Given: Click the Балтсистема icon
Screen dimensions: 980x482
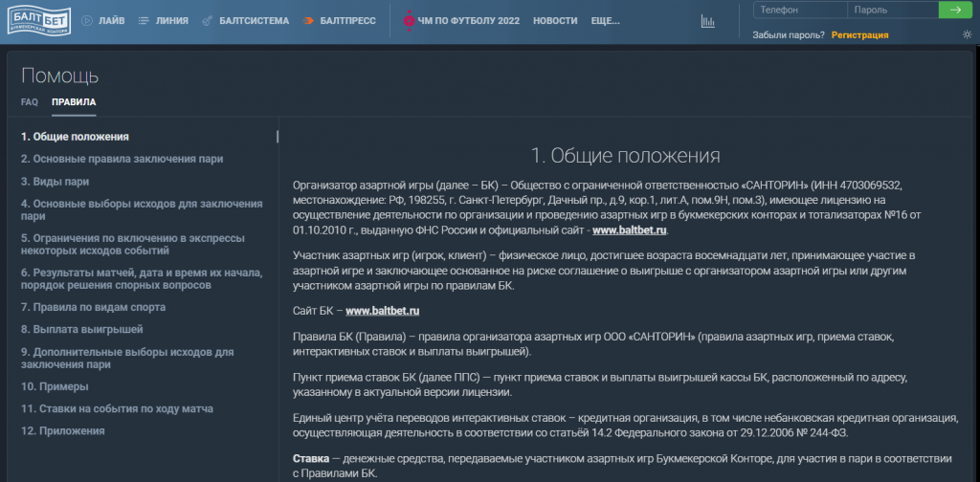Looking at the screenshot, I should click(208, 20).
